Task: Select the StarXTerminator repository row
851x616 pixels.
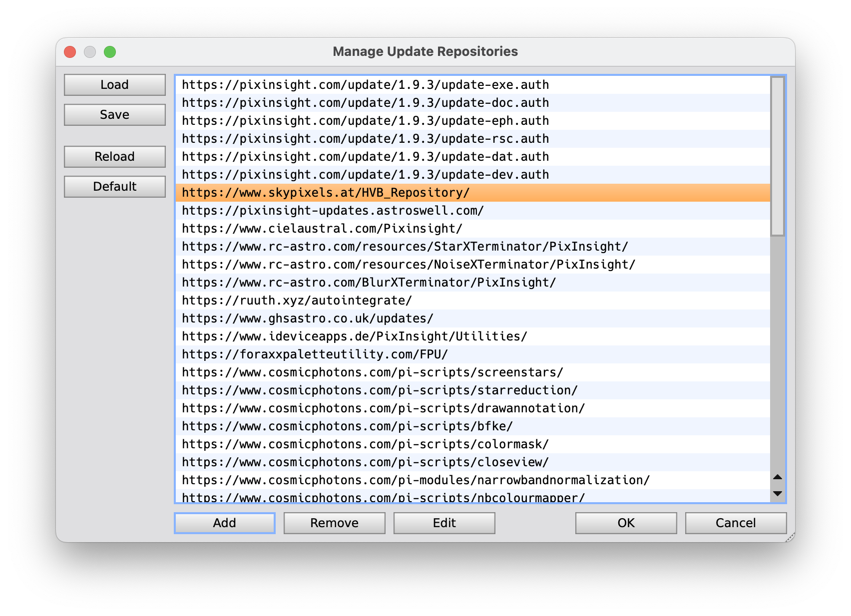Action: tap(472, 247)
